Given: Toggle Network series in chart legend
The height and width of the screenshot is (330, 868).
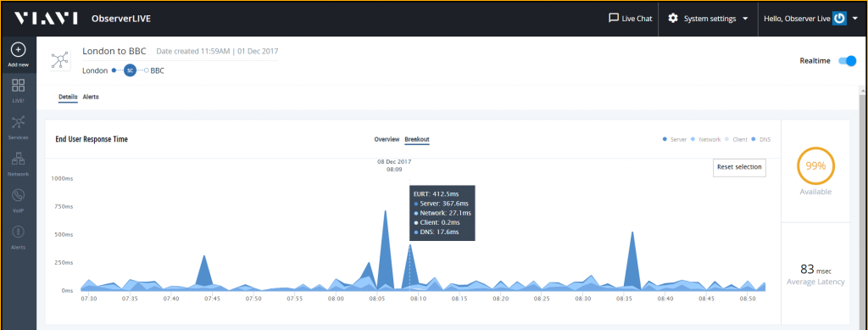Looking at the screenshot, I should click(x=706, y=139).
